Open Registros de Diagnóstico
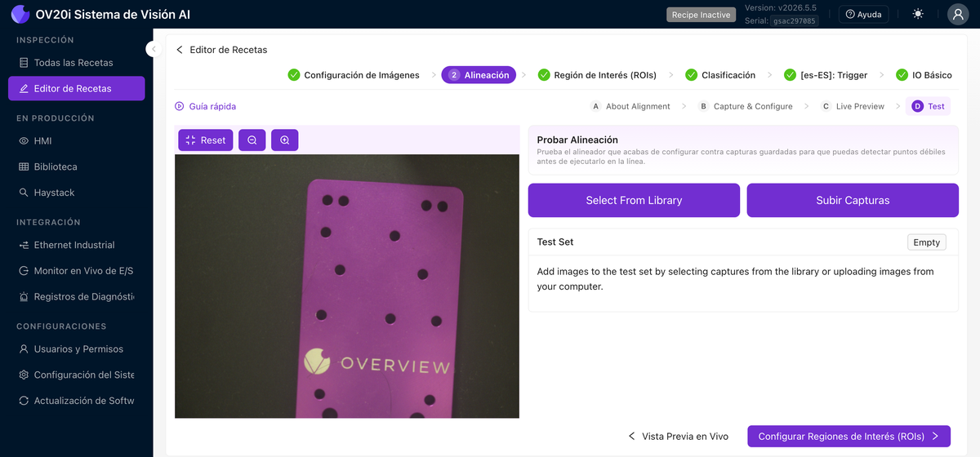Screen dimensions: 980x457 point(77,297)
